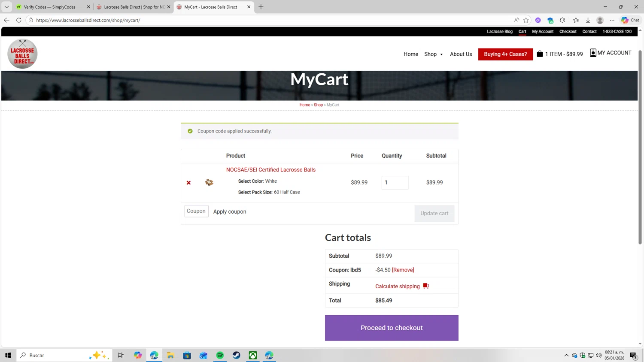Open the taskbar clock and date

point(614,355)
